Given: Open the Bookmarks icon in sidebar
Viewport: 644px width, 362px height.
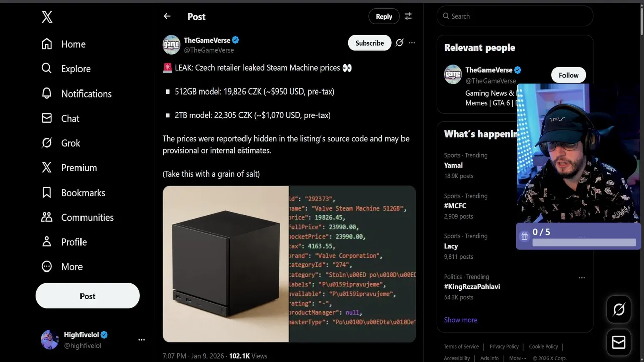Looking at the screenshot, I should [47, 193].
